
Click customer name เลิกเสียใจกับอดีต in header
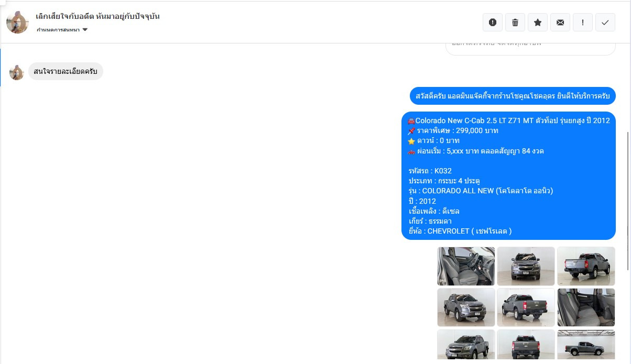pyautogui.click(x=98, y=16)
